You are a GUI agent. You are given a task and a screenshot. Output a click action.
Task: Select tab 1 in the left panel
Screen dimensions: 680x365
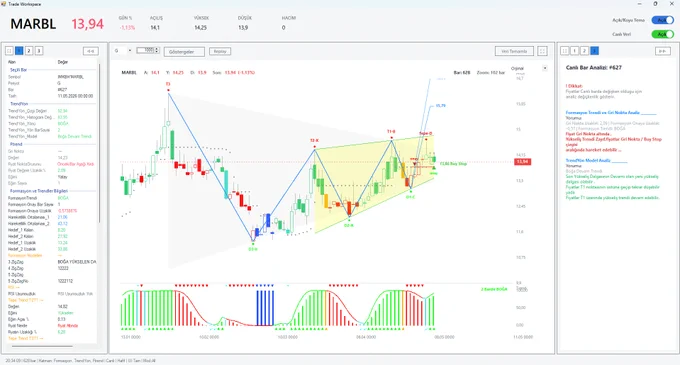(x=19, y=51)
